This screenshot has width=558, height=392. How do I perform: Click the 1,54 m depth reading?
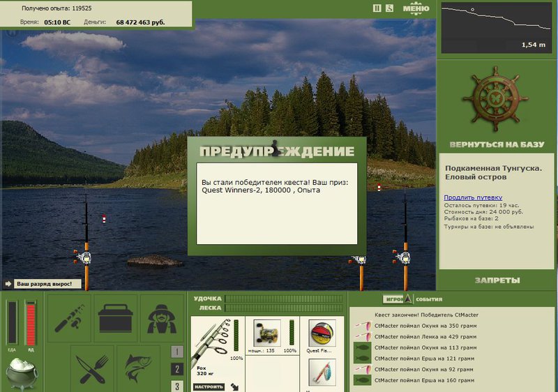click(533, 45)
